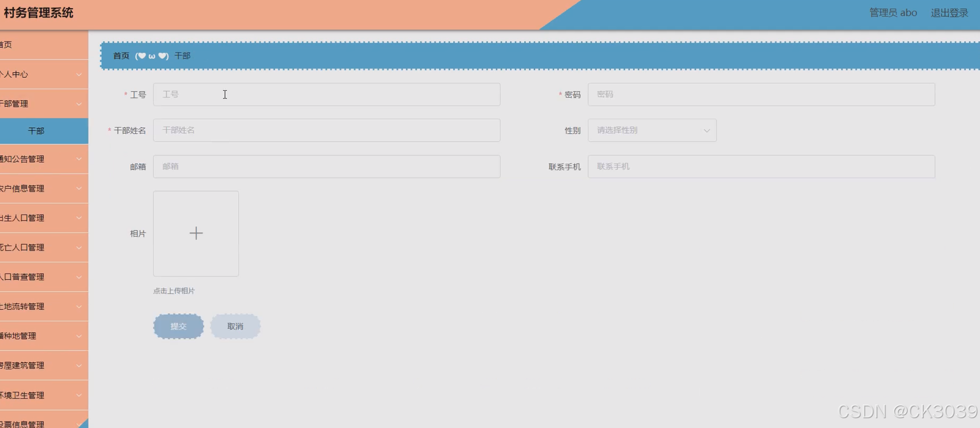This screenshot has width=980, height=428.
Task: Expand the 死亡人口管理 menu chevron
Action: point(79,248)
